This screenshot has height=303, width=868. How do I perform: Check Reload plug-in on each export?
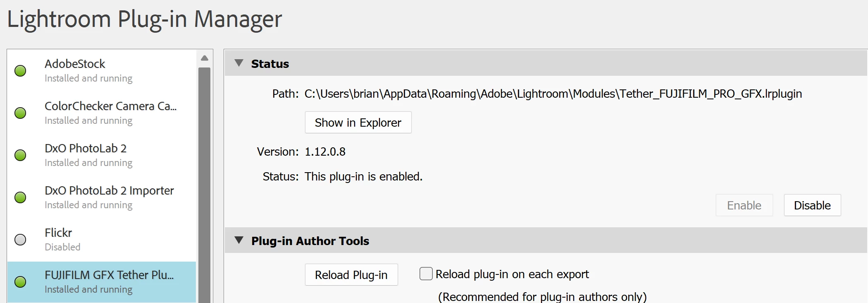pos(426,274)
